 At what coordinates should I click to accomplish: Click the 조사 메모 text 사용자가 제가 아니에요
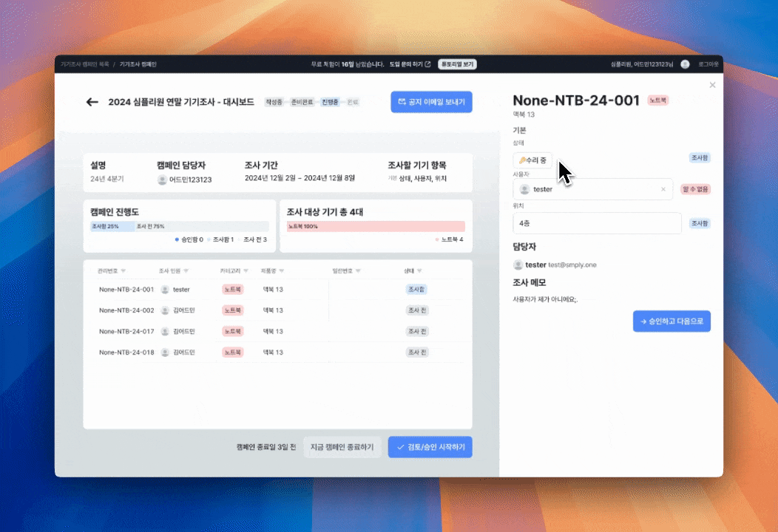coord(545,299)
